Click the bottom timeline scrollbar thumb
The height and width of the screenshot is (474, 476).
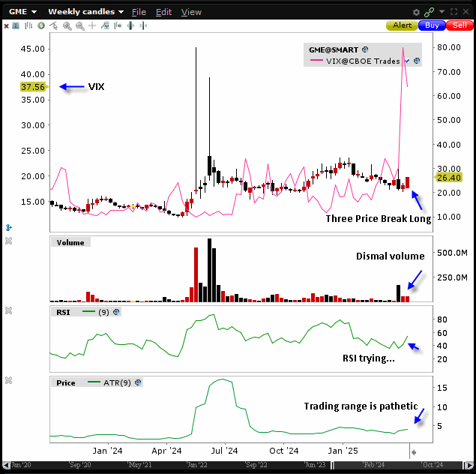(398, 465)
